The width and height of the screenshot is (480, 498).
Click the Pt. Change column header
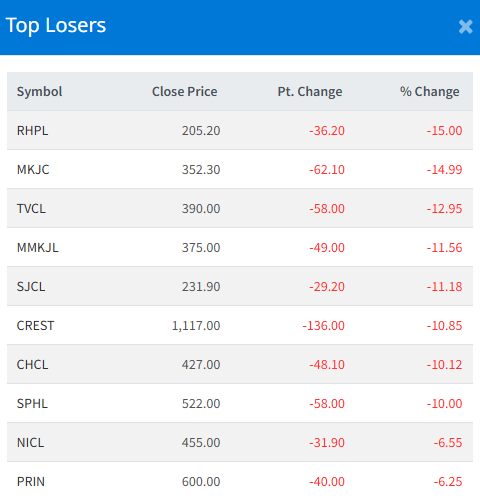(310, 92)
